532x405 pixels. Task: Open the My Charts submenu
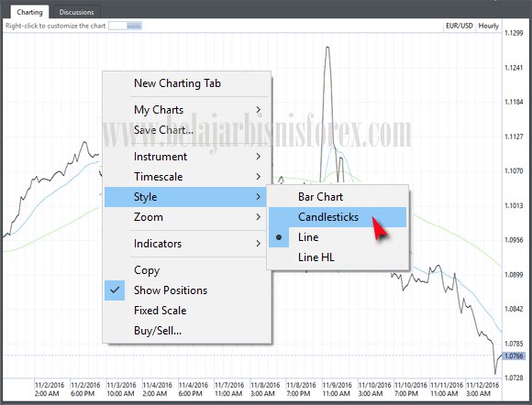(187, 110)
